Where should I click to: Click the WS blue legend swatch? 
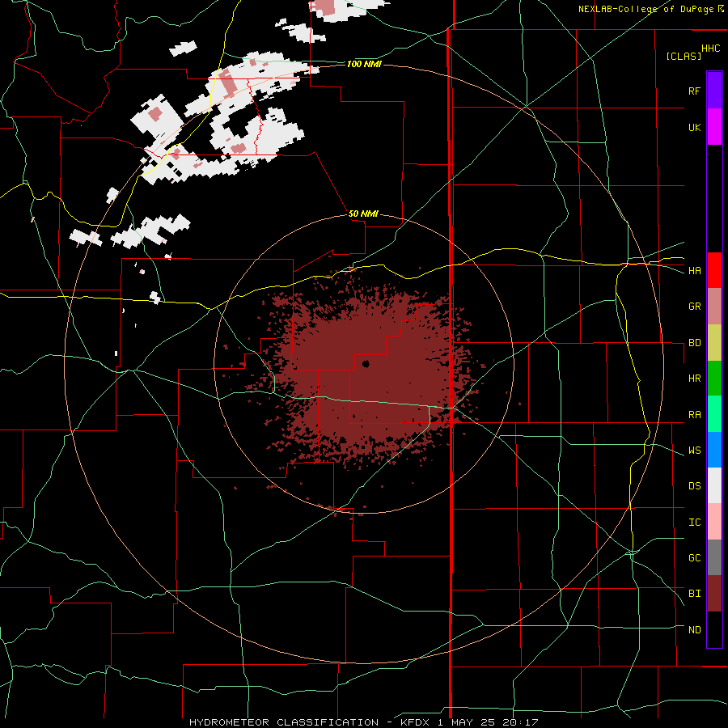coord(714,450)
